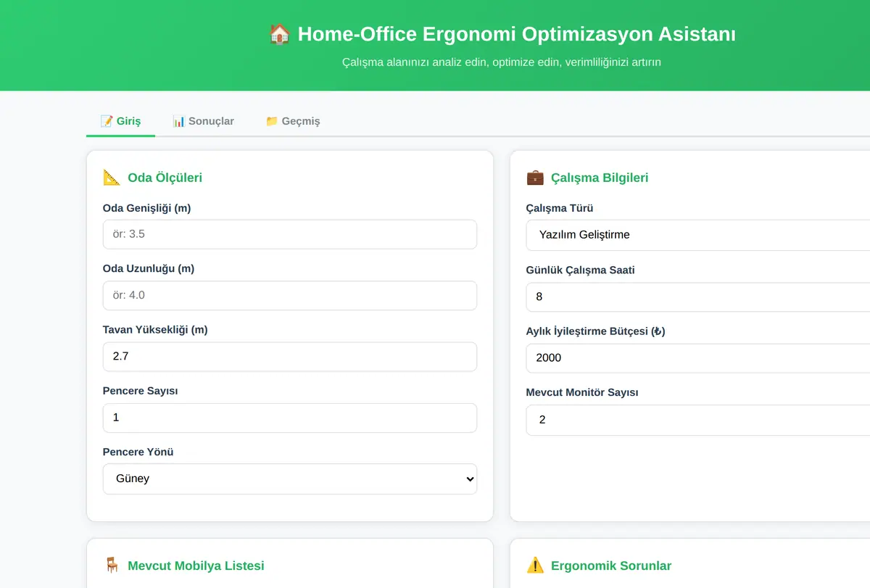The image size is (870, 588).
Task: Click the Pencere Yönü label
Action: click(138, 452)
